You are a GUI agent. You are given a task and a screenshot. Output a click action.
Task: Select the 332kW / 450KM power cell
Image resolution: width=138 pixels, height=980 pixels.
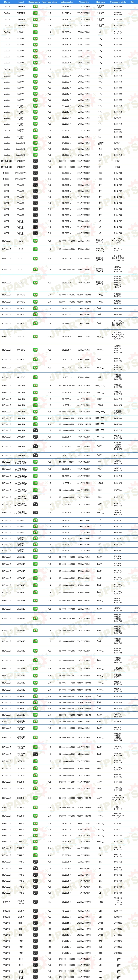(84, 947)
